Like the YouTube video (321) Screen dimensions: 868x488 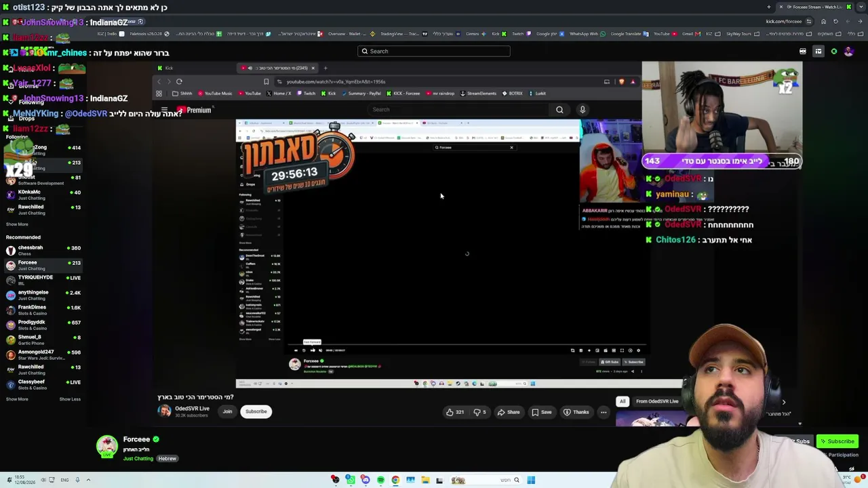coord(455,412)
